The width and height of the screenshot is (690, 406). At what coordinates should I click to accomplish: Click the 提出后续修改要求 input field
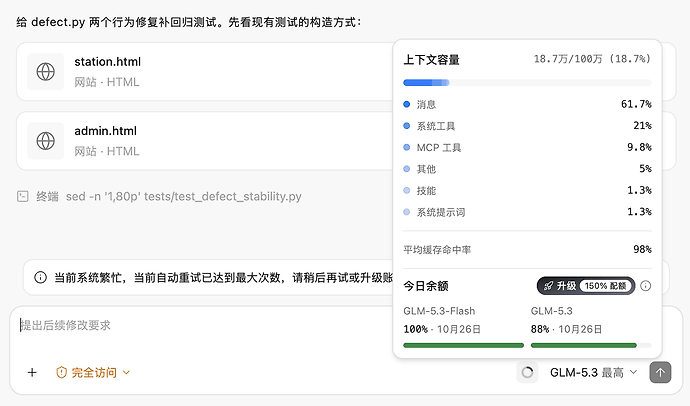202,326
